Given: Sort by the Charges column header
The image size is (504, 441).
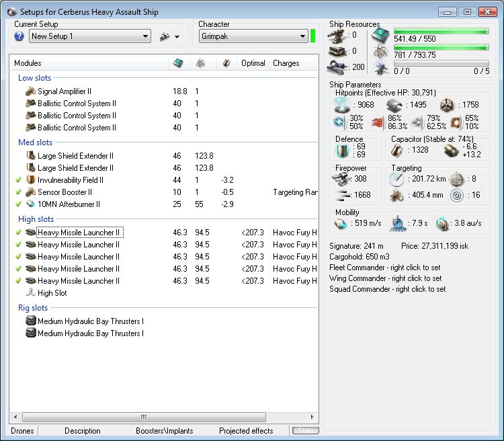Looking at the screenshot, I should tap(286, 63).
